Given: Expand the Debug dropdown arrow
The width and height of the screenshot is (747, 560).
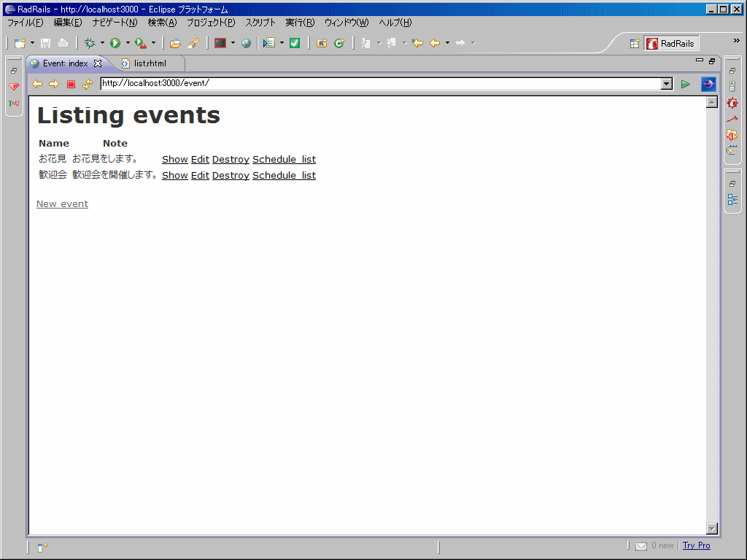Looking at the screenshot, I should pos(102,43).
